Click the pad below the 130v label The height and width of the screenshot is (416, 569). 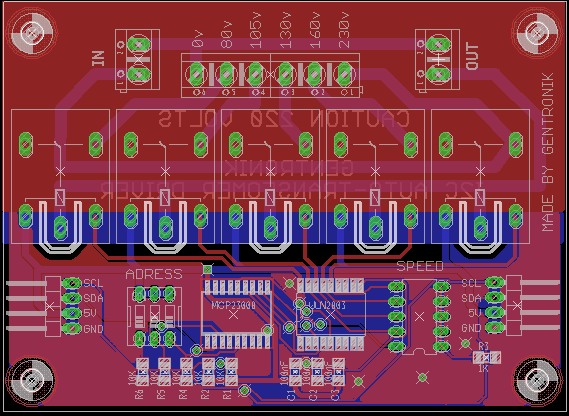285,74
